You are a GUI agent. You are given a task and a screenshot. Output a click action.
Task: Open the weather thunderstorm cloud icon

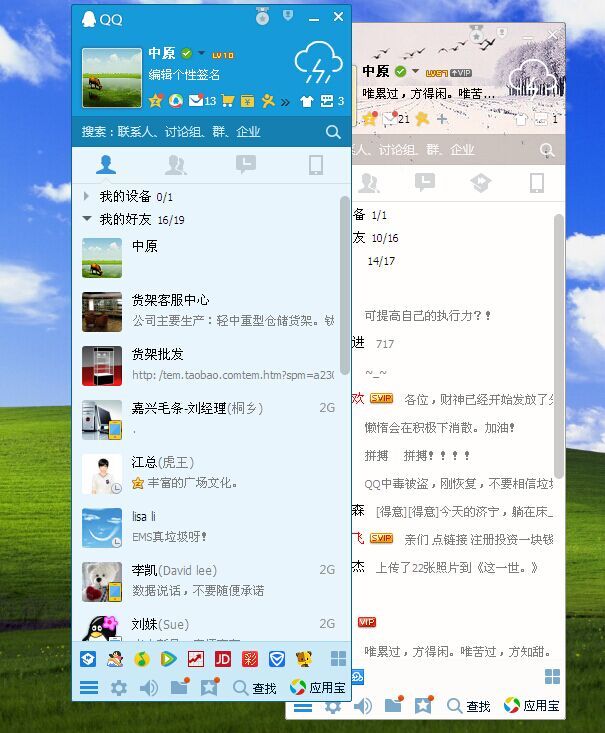click(x=318, y=64)
